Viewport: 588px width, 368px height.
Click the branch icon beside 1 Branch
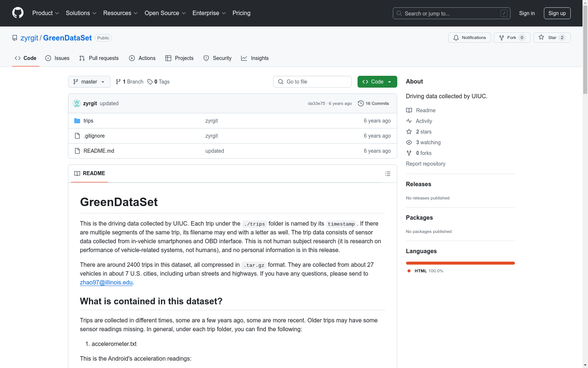pos(118,82)
